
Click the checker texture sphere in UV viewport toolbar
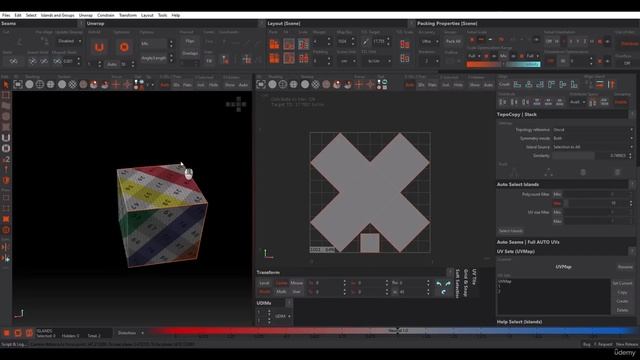tap(316, 84)
